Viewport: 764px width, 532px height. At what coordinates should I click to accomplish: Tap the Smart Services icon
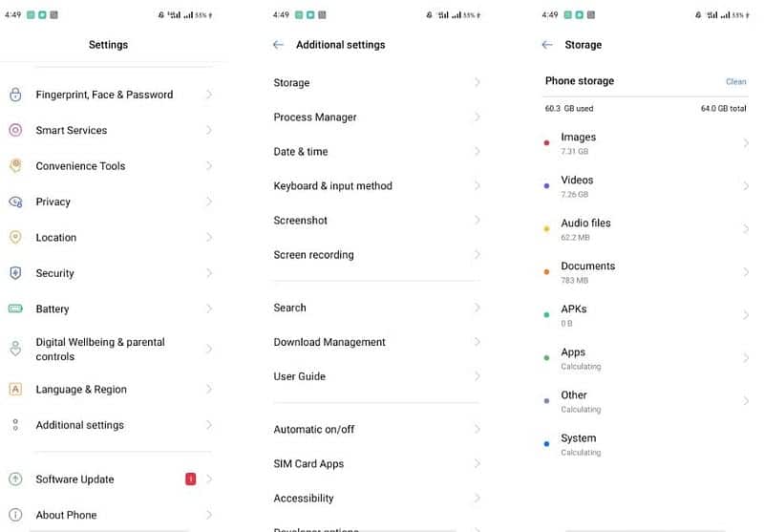15,130
